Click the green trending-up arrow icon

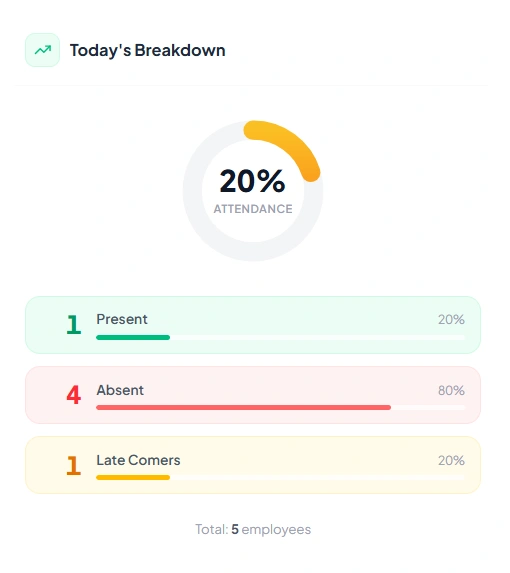tap(42, 50)
